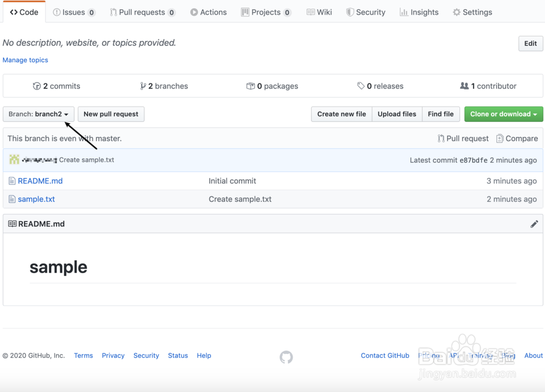
Task: Click the README.md file icon
Action: pyautogui.click(x=12, y=181)
